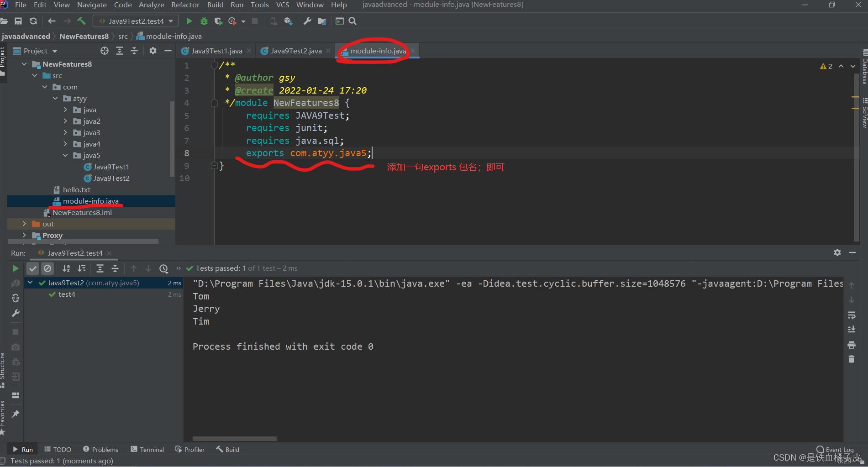The image size is (868, 467).
Task: Open the Run panel gear settings
Action: point(837,252)
